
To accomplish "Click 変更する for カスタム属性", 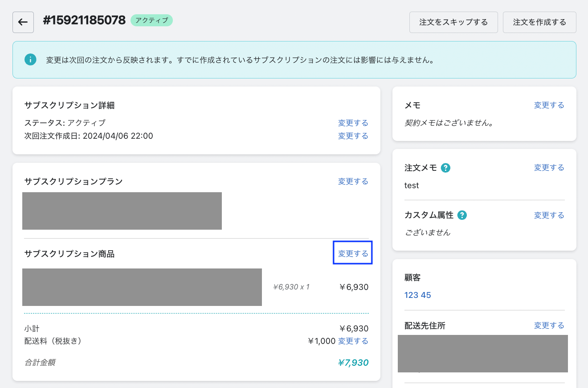I will [x=549, y=215].
